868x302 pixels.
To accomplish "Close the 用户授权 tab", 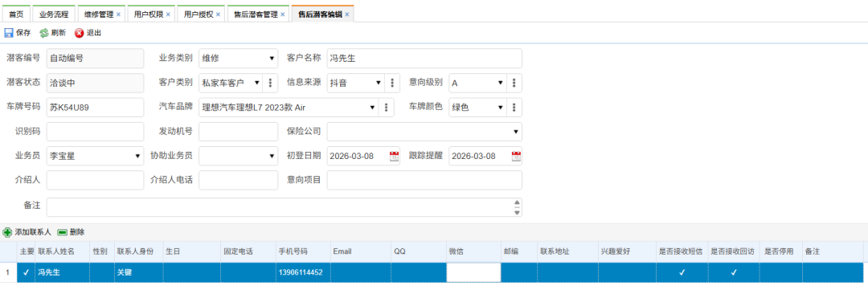I will pos(218,14).
